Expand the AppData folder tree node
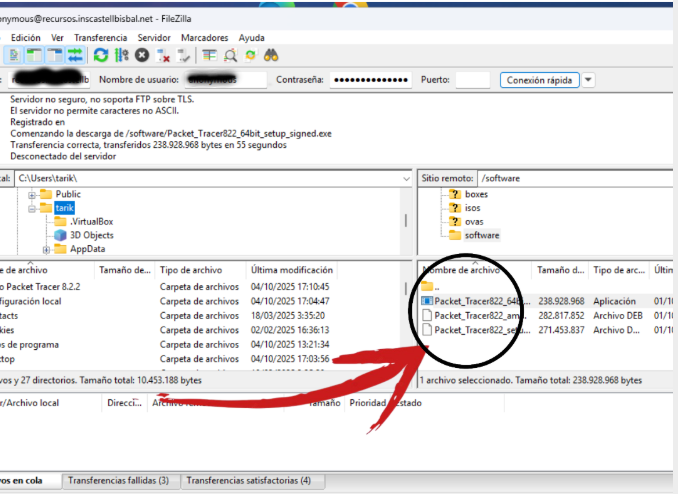 [46, 249]
